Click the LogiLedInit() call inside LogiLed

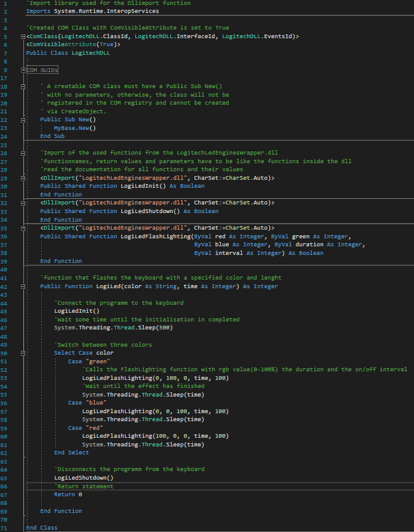pos(77,311)
